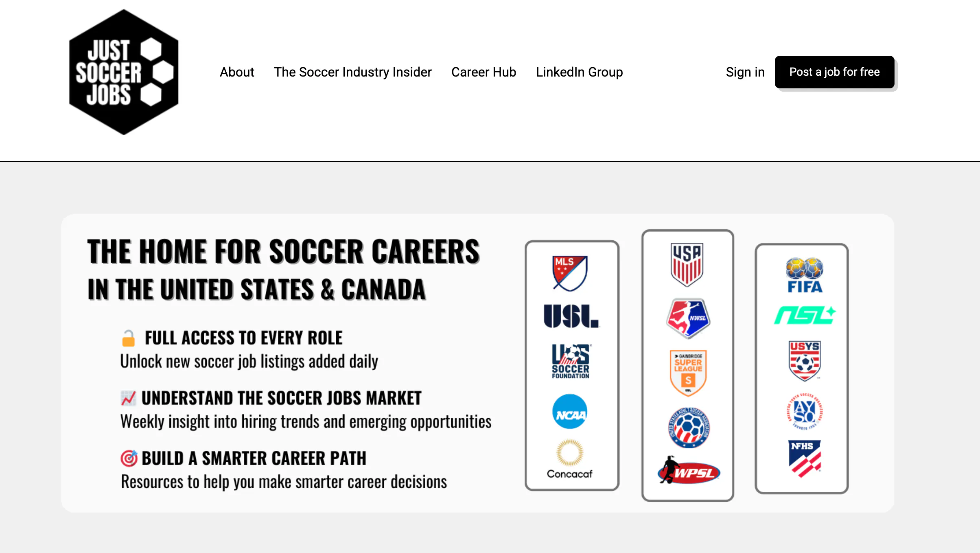The height and width of the screenshot is (553, 980).
Task: Click 'Resources to help you make smarter career decisions'
Action: click(x=284, y=482)
